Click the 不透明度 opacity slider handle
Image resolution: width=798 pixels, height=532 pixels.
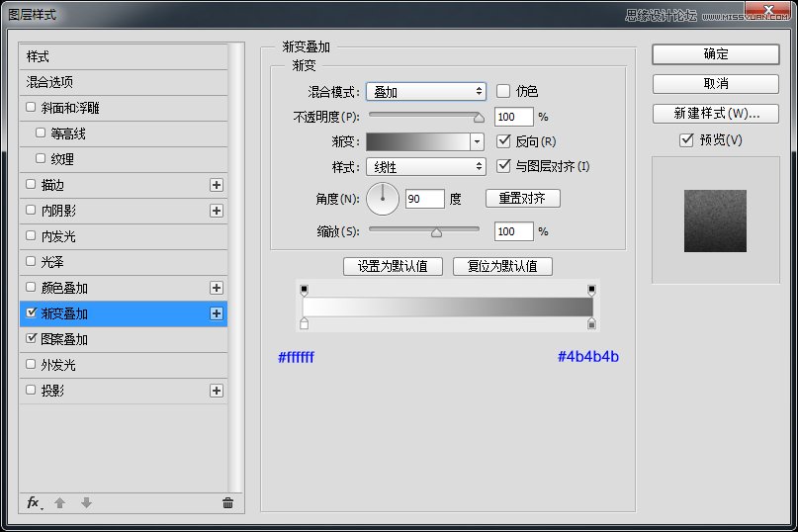point(479,118)
